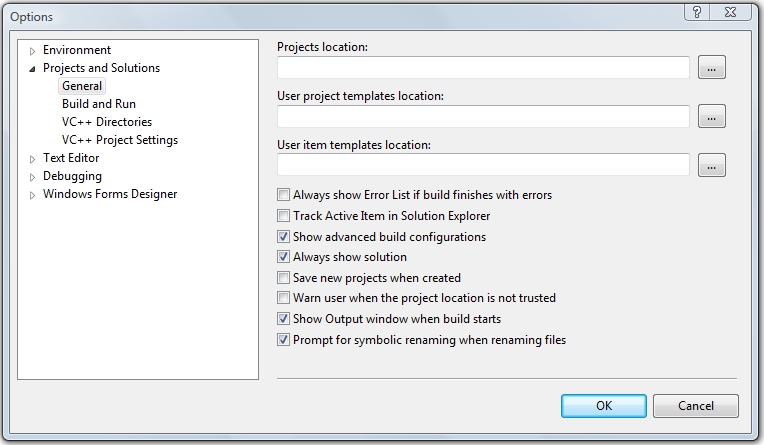This screenshot has width=764, height=445.
Task: Select Build and Run in the tree
Action: click(x=99, y=104)
